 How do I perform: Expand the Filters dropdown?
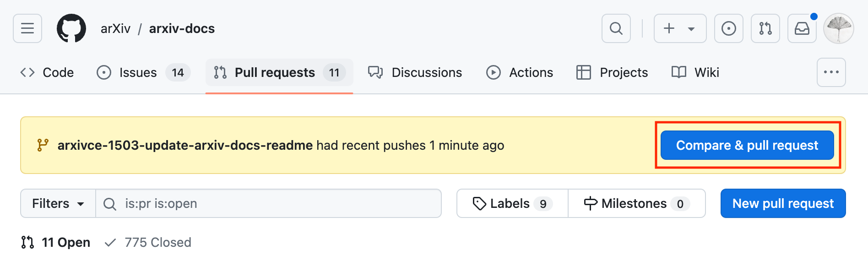pos(58,203)
